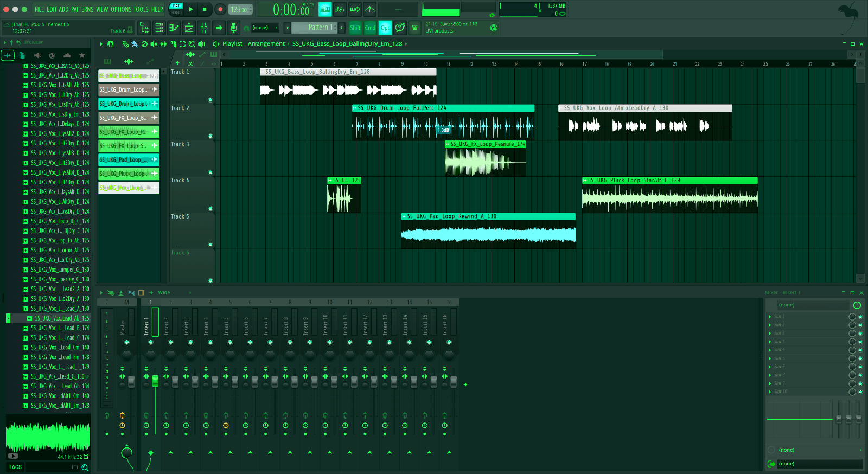868x474 pixels.
Task: Select the playlist mute tool
Action: point(154,44)
